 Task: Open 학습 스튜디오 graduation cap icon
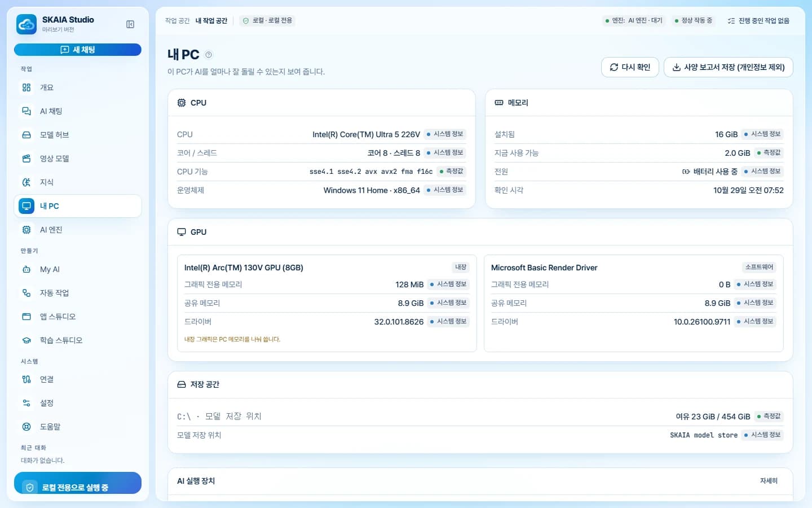coord(27,340)
